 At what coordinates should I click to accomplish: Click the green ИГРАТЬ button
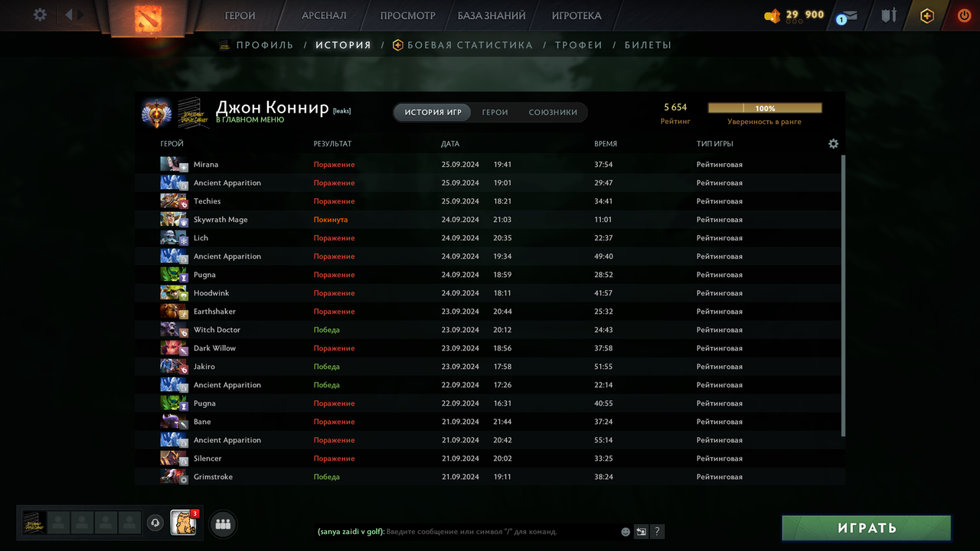pyautogui.click(x=867, y=528)
